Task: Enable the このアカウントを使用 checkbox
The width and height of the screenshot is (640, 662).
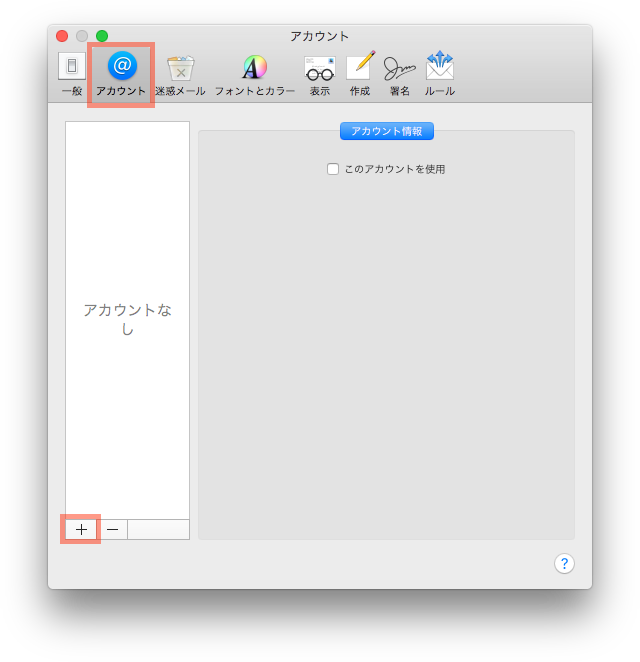Action: 333,169
